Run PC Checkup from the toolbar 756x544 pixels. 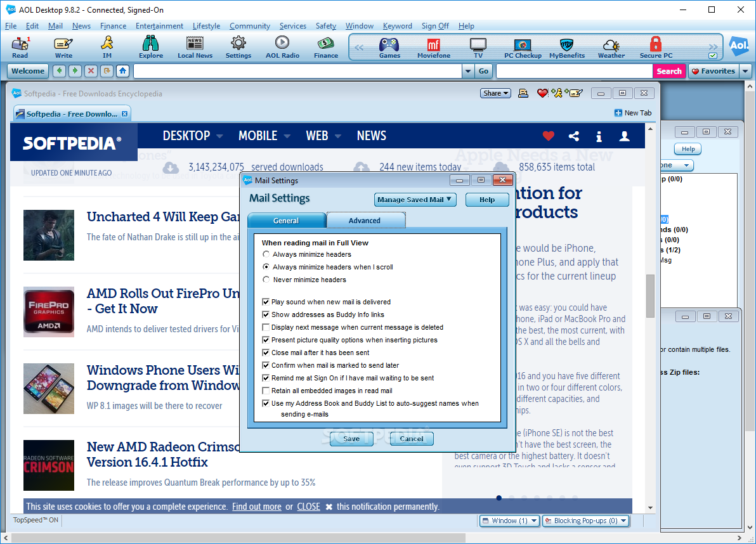coord(523,48)
